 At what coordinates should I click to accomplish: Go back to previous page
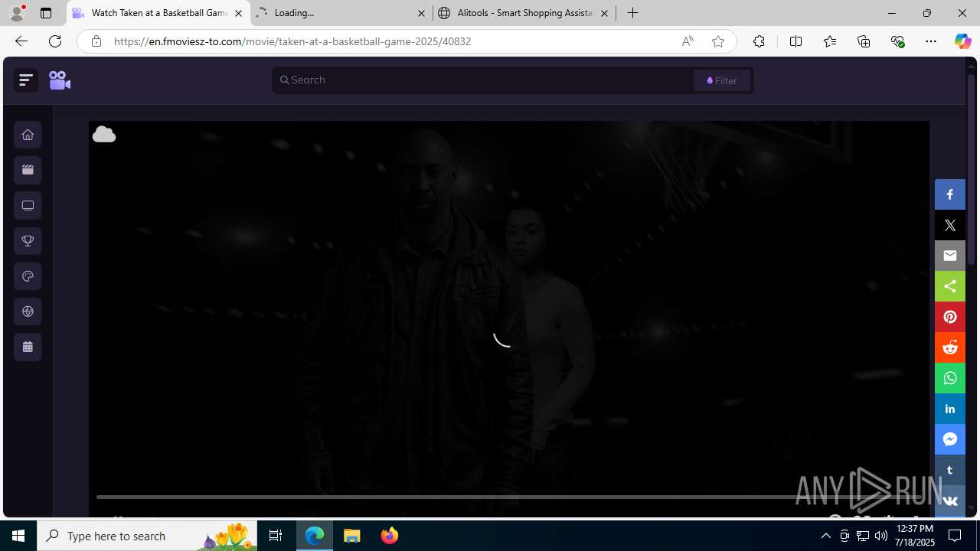pyautogui.click(x=21, y=41)
